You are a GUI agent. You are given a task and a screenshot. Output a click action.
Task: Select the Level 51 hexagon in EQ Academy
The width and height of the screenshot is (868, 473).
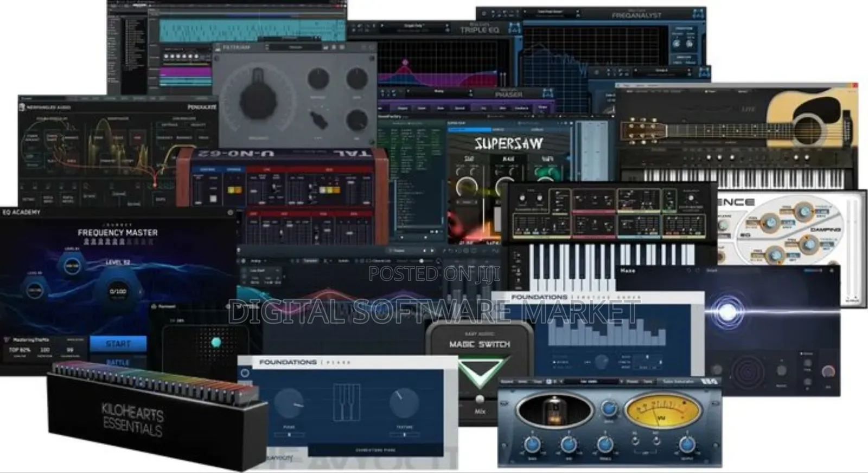tap(72, 266)
